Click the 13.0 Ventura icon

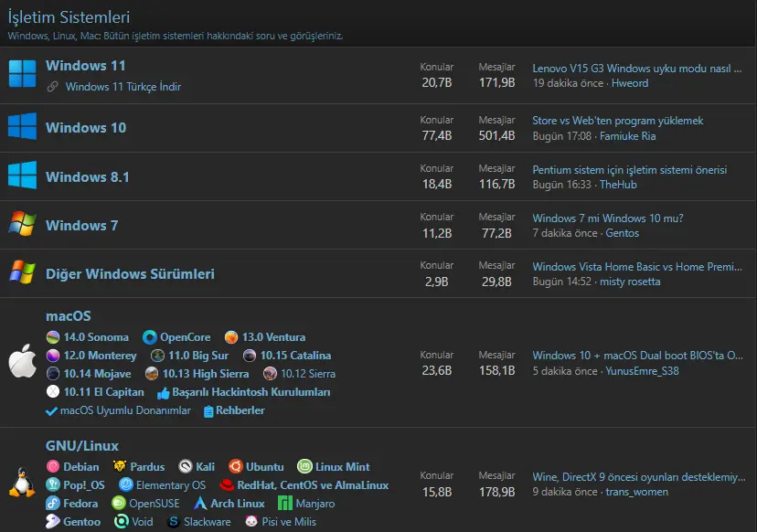pyautogui.click(x=231, y=337)
